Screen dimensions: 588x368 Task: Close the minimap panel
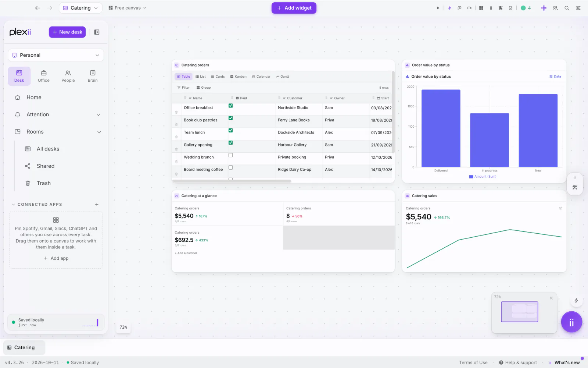point(551,298)
